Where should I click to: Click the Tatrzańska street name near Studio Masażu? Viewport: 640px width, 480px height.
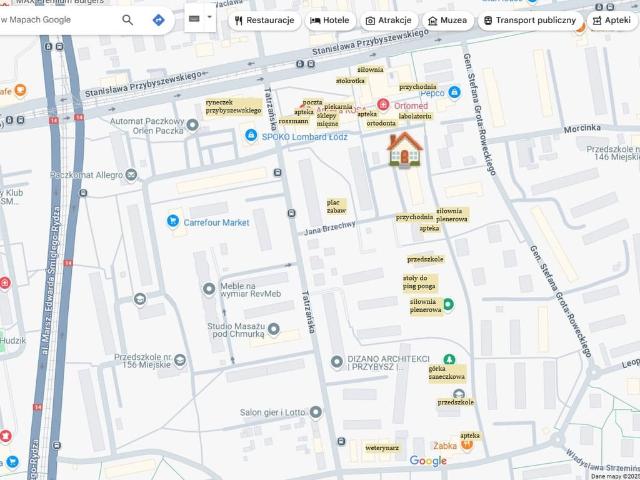(x=309, y=312)
